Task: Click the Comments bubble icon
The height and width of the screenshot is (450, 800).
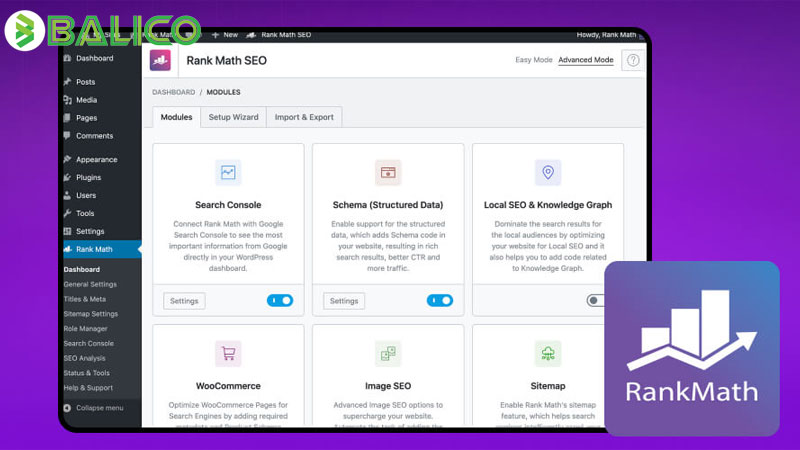Action: coord(67,136)
